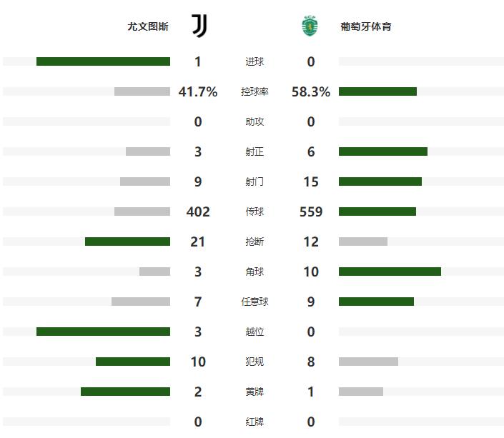Select the 传球 stat label
This screenshot has height=438, width=504.
[255, 212]
